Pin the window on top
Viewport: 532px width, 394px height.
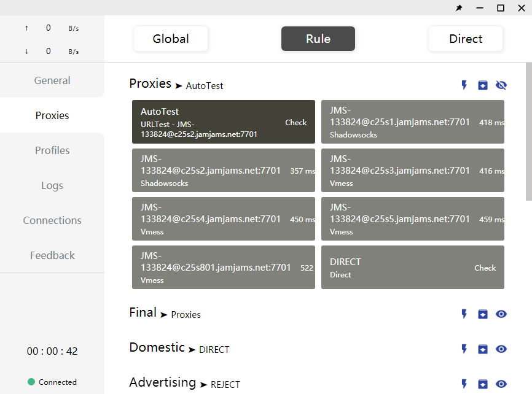[x=459, y=8]
